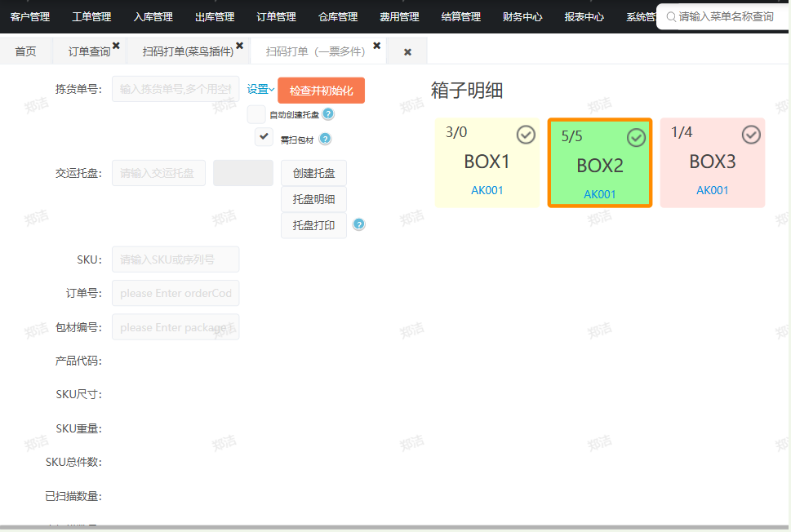Focus the 交运托盘 input field
This screenshot has height=532, width=791.
click(x=159, y=173)
